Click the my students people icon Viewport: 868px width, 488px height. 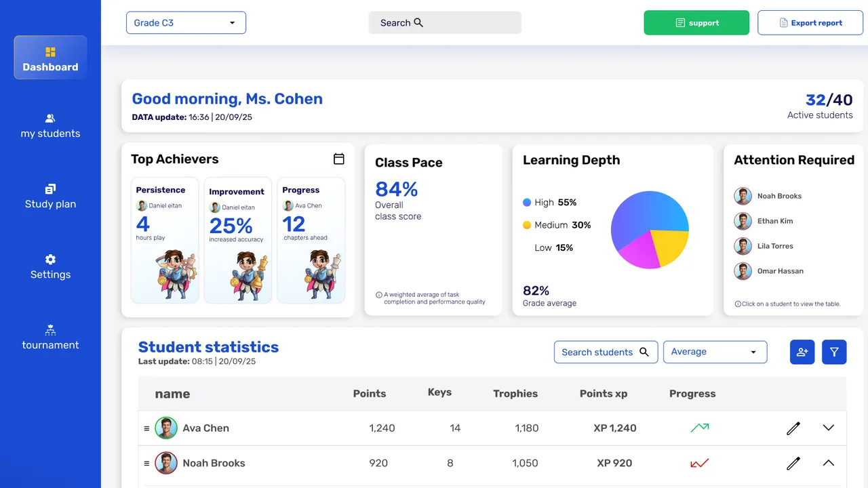50,119
